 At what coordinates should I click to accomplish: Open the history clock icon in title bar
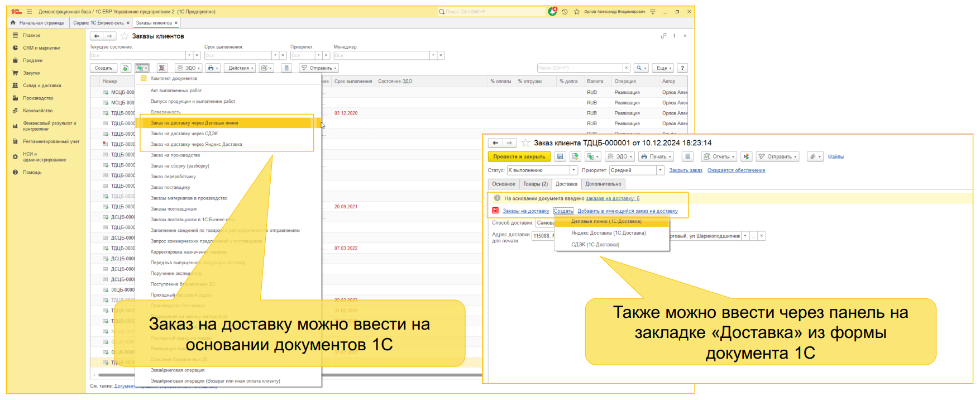pos(565,12)
